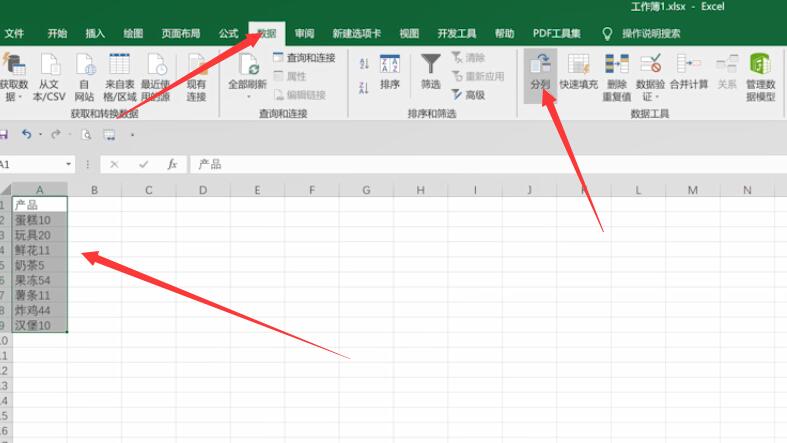Click cell containing 蛋糕10
Screen dimensions: 787x443
(40, 220)
